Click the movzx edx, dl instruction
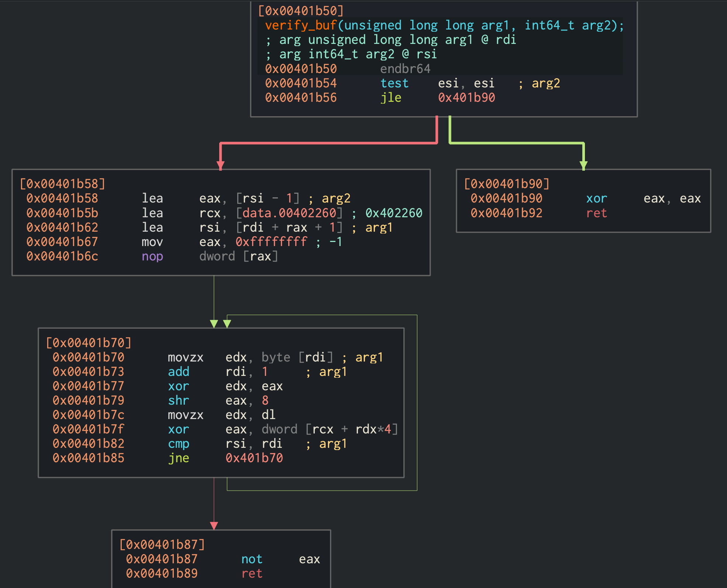Viewport: 727px width, 588px height. pos(185,415)
